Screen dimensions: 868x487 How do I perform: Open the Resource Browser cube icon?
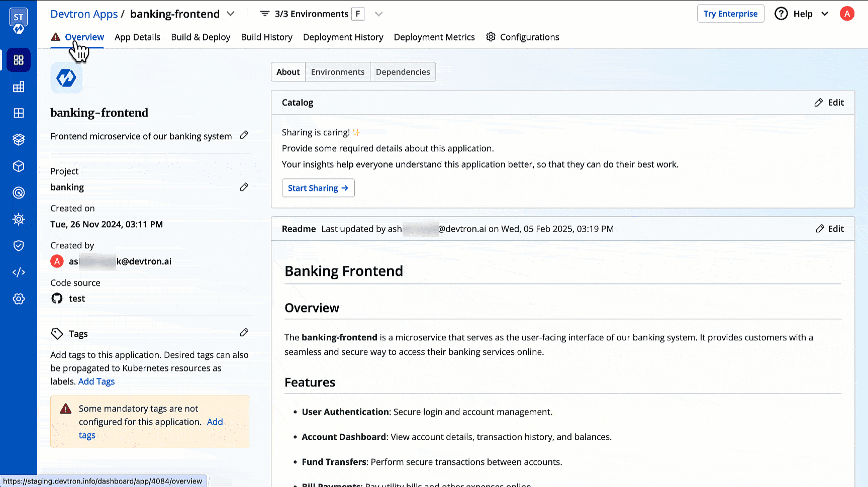click(x=19, y=166)
